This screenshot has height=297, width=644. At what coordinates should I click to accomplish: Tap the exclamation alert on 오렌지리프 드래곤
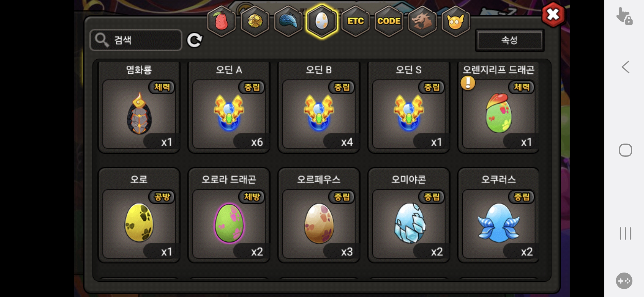468,83
